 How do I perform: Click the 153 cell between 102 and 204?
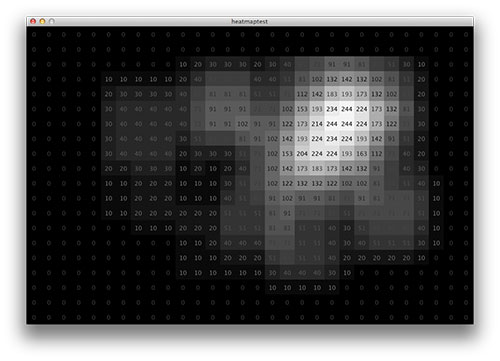[287, 154]
